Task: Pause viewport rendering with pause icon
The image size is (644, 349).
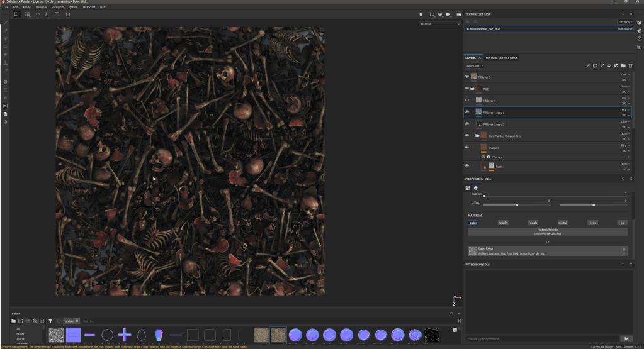Action: pyautogui.click(x=421, y=14)
